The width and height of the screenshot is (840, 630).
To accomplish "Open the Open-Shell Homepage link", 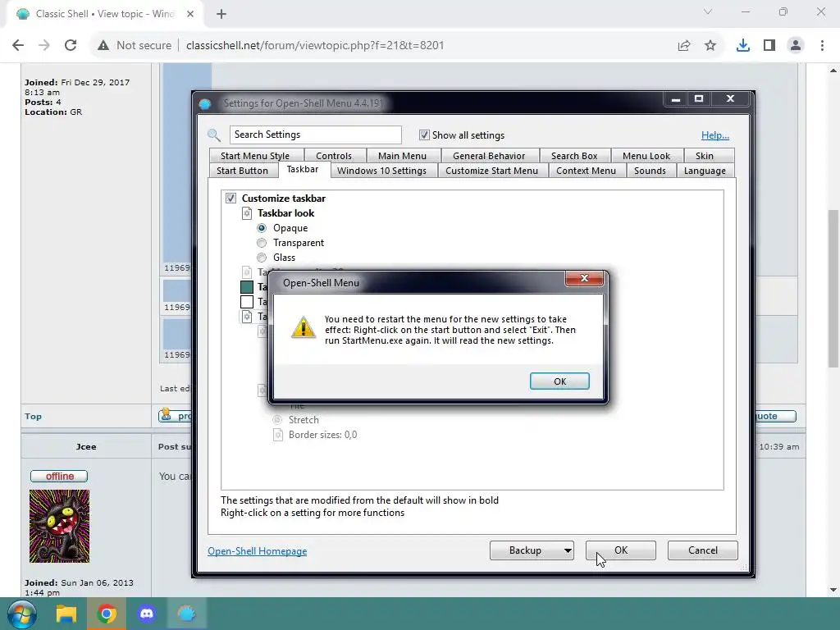I will 257,550.
